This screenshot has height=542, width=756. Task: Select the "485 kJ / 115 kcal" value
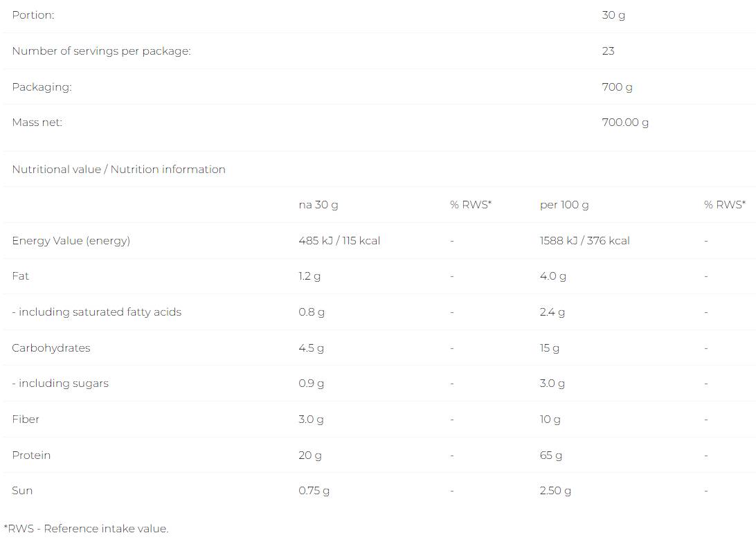point(339,241)
